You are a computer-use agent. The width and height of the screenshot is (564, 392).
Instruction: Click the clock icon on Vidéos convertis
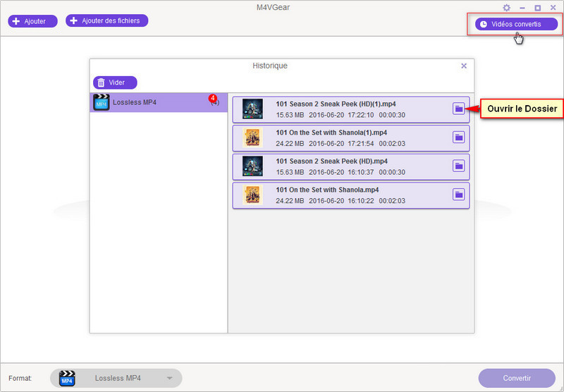[x=484, y=24]
